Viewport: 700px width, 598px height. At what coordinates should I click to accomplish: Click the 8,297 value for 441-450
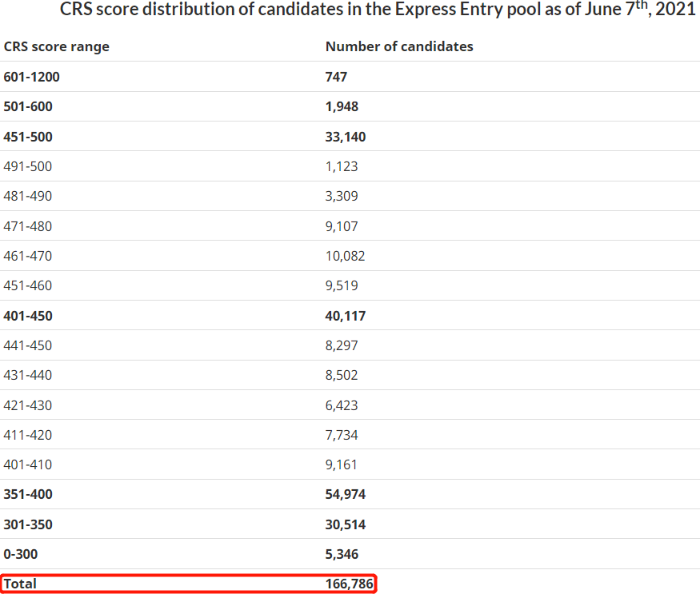click(342, 345)
